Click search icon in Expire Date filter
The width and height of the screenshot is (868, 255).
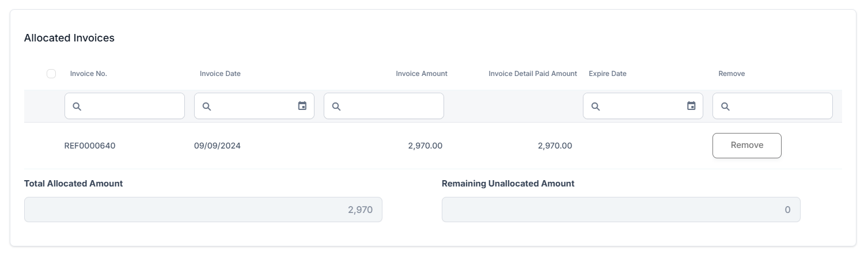[x=596, y=106]
